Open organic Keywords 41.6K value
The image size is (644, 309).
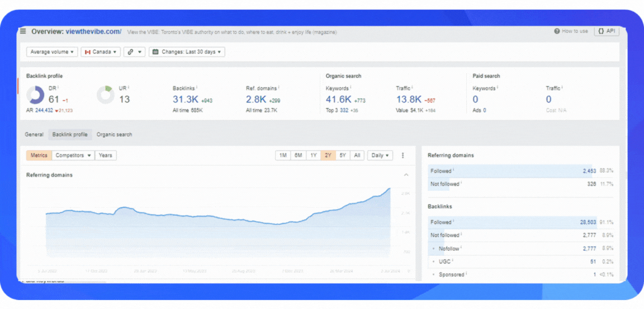point(339,99)
